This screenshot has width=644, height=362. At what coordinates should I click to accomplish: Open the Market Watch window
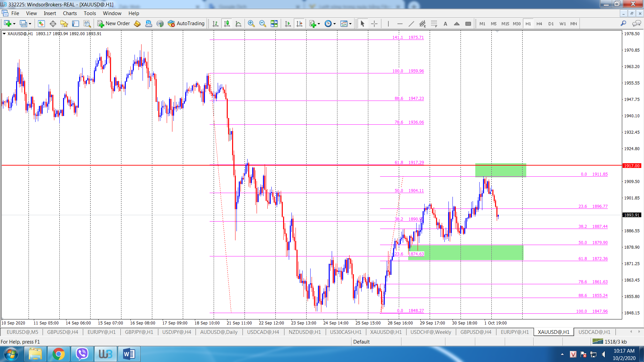pos(41,23)
